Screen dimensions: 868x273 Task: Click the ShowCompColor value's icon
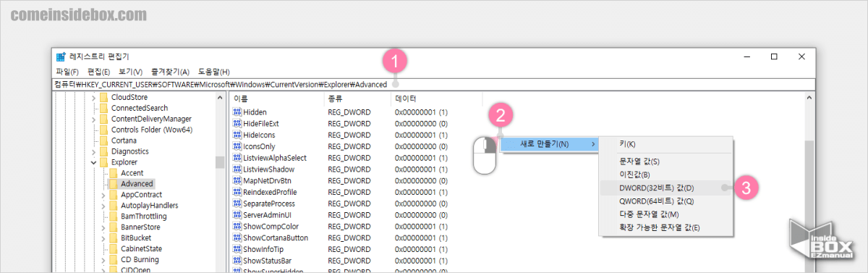237,226
